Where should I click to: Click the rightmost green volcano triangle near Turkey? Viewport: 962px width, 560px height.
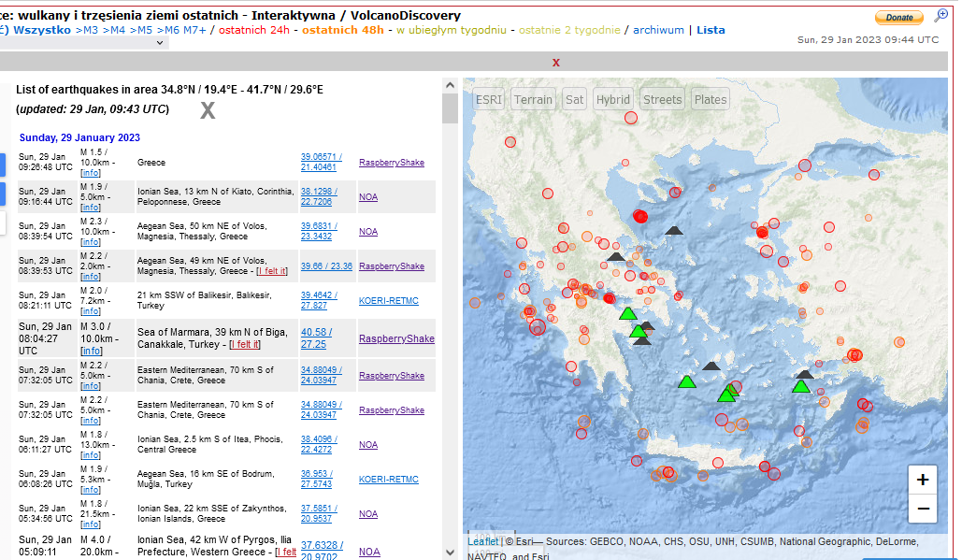pyautogui.click(x=801, y=385)
